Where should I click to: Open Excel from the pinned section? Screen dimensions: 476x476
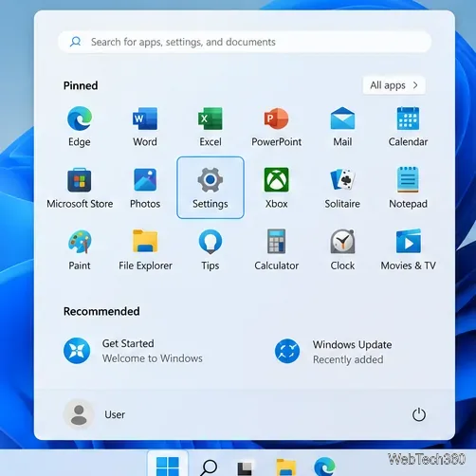click(x=211, y=127)
